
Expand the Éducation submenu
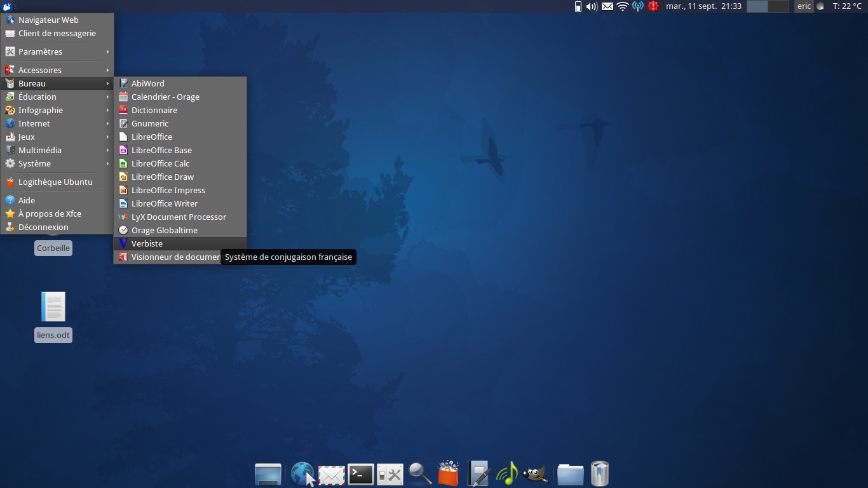coord(57,97)
